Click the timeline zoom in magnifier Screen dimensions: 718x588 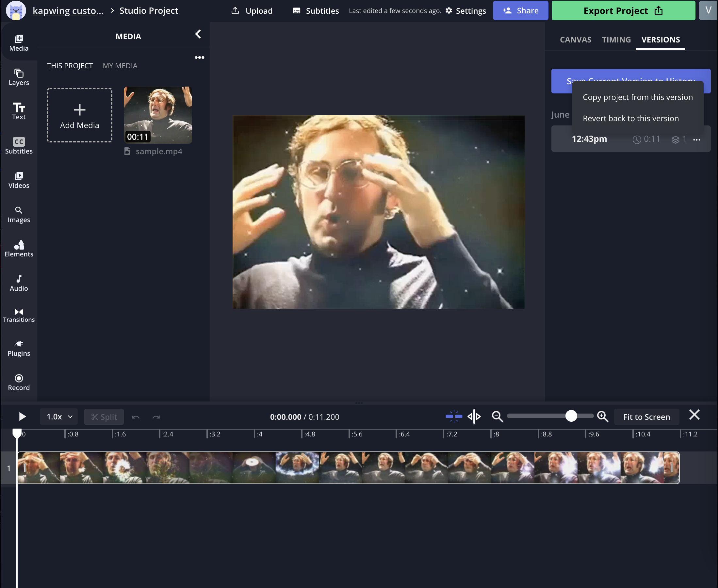click(x=602, y=416)
